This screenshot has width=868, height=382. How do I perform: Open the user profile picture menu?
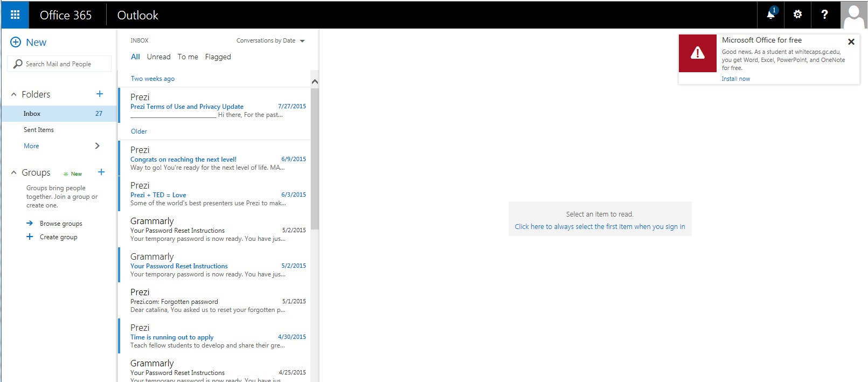tap(854, 15)
